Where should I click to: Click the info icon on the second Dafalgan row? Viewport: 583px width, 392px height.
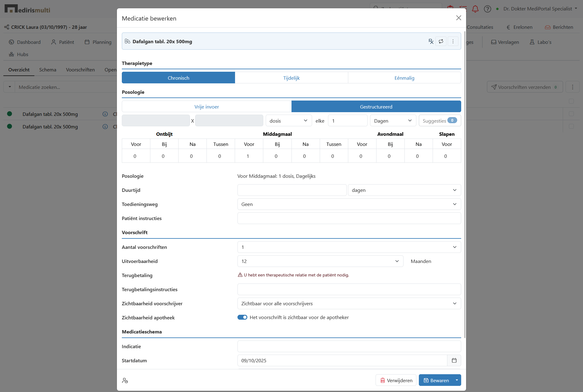105,127
